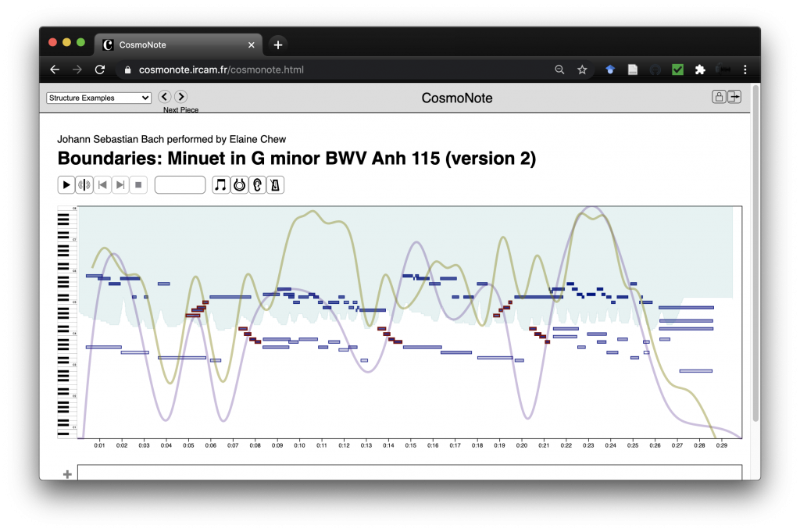
Task: Click the padlock site info icon
Action: click(127, 70)
